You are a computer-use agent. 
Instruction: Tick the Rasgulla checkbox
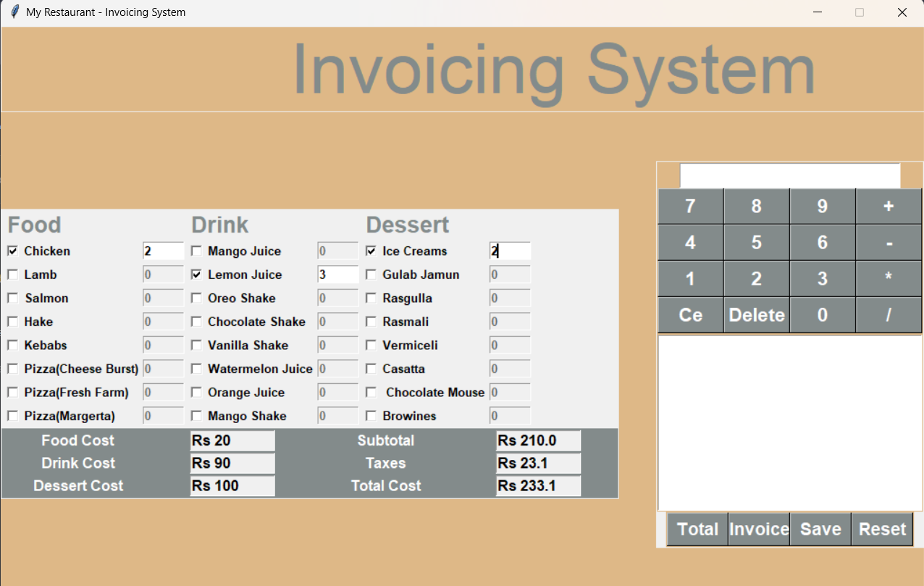pyautogui.click(x=371, y=298)
